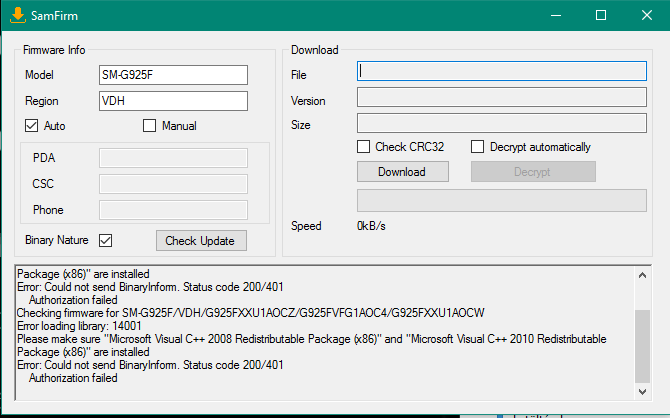Click the 'Checking firmware for SM-G925F' log line
This screenshot has height=418, width=670.
250,313
